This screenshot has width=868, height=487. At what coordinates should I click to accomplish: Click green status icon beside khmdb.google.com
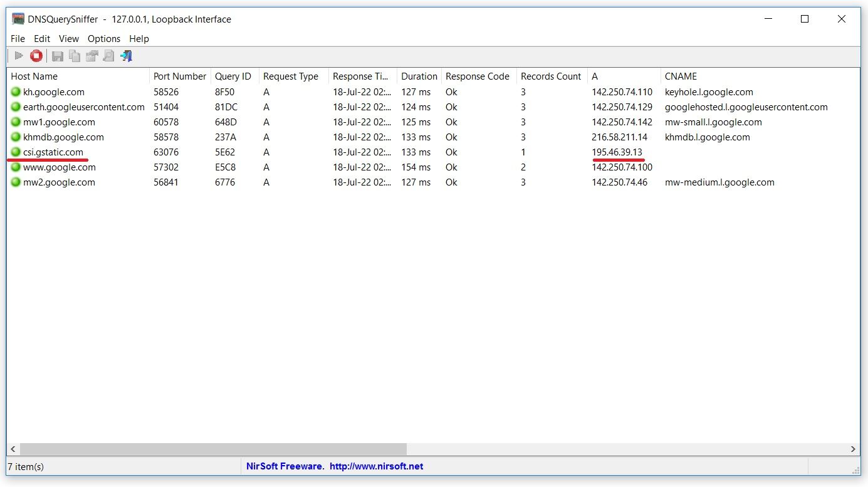point(16,137)
